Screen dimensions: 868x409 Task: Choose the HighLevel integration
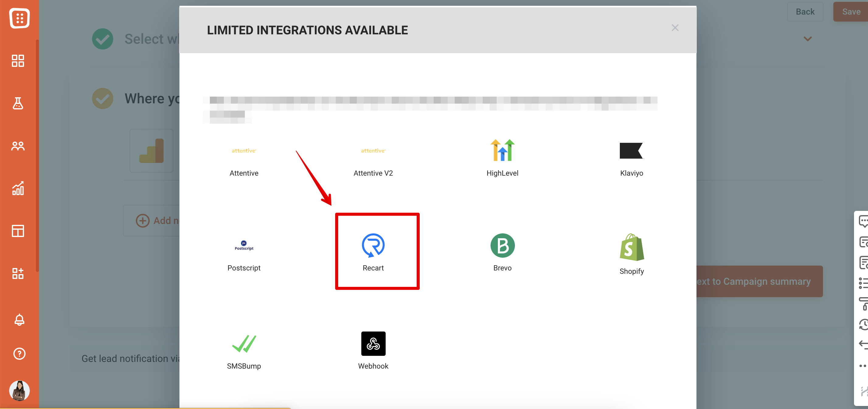pos(502,157)
